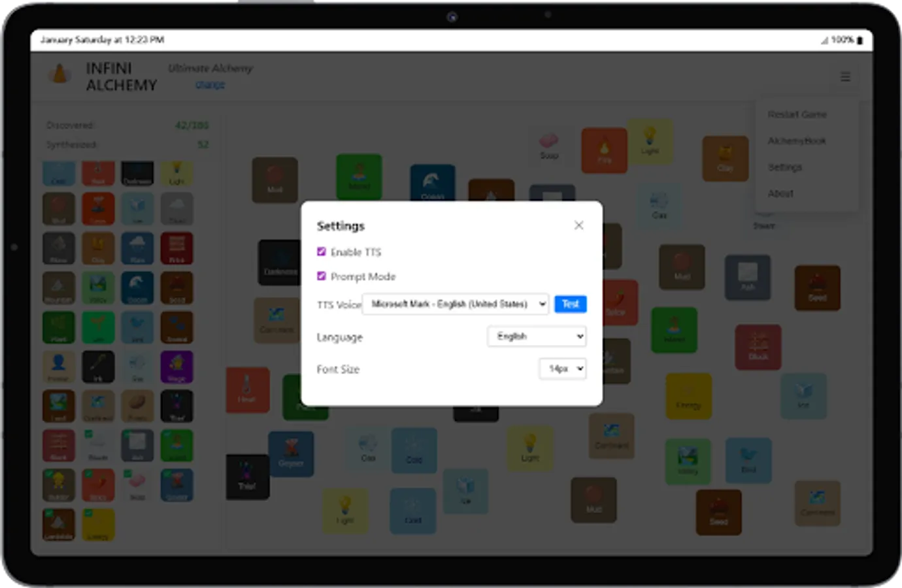The width and height of the screenshot is (902, 588).
Task: Open the Language dropdown showing English
Action: 537,336
